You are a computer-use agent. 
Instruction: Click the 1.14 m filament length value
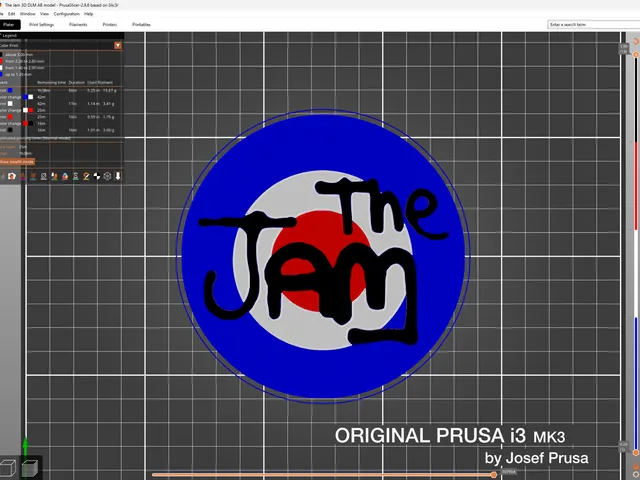(93, 104)
